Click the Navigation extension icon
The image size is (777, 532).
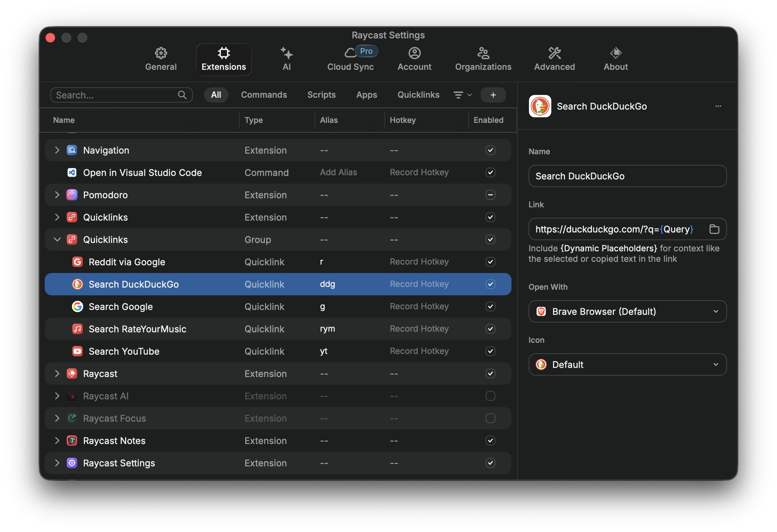coord(72,150)
